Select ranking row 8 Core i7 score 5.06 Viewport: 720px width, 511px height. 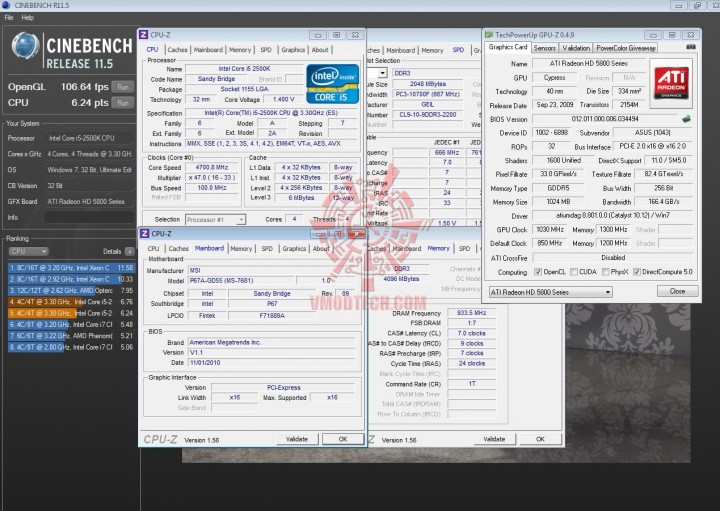71,347
